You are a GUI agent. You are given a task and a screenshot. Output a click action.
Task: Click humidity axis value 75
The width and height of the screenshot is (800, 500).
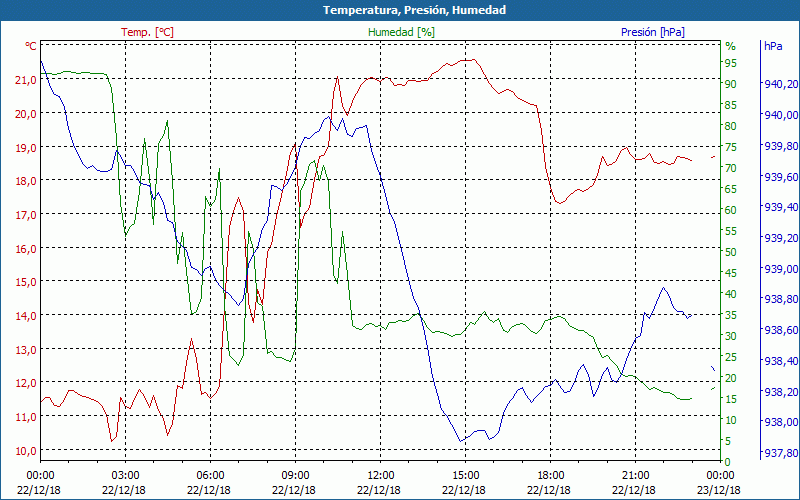[731, 147]
